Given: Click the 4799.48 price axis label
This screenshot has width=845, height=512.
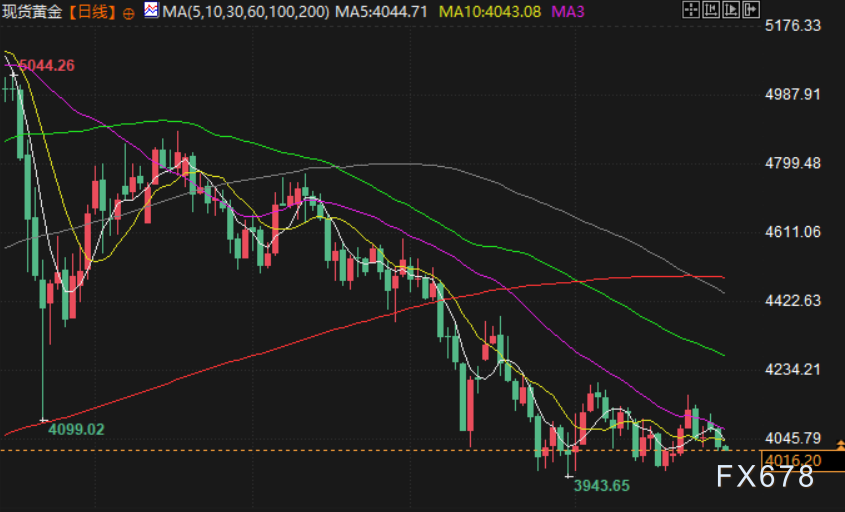Looking at the screenshot, I should click(x=793, y=163).
